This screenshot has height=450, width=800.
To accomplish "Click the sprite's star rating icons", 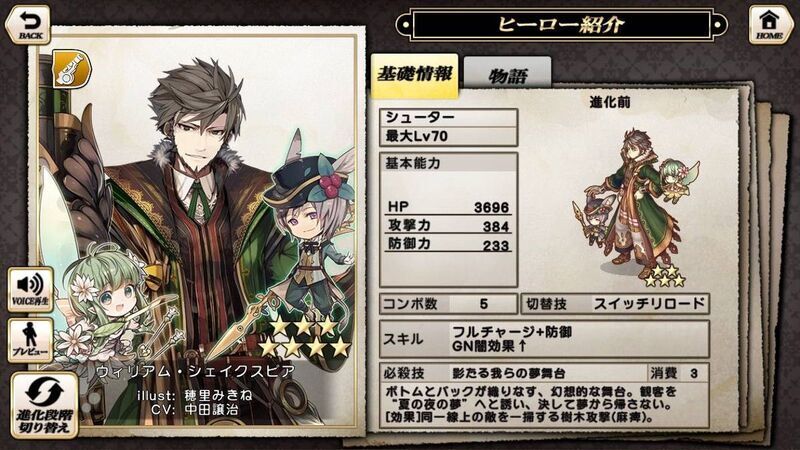I will [663, 276].
